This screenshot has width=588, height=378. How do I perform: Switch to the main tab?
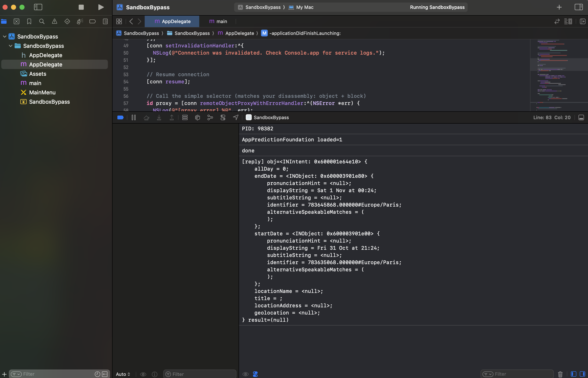pyautogui.click(x=218, y=21)
